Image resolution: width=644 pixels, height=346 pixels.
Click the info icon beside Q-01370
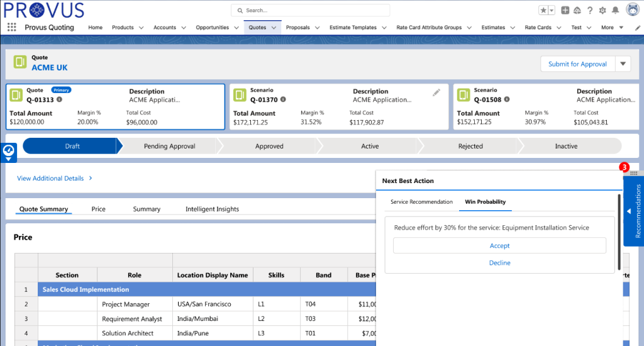tap(283, 99)
